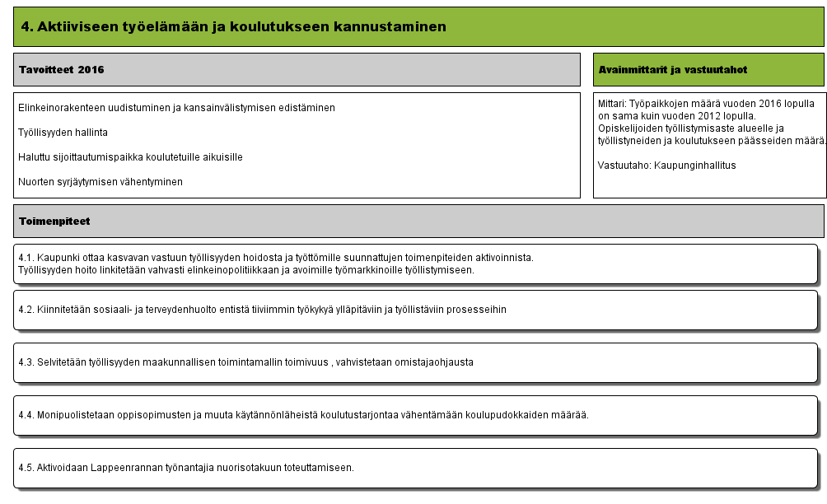Open action box 4.2 on sosiaali- ja terveydenhuolto
Screen dimensions: 827x504
coord(416,310)
